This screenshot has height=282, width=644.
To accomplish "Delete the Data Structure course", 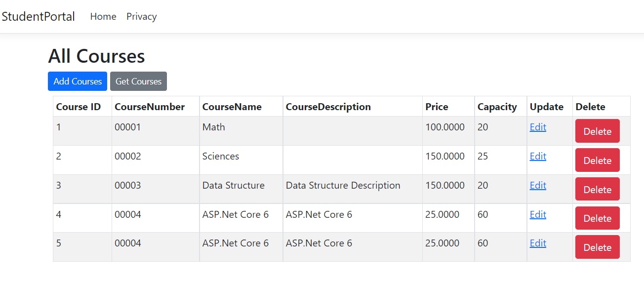I will 598,190.
